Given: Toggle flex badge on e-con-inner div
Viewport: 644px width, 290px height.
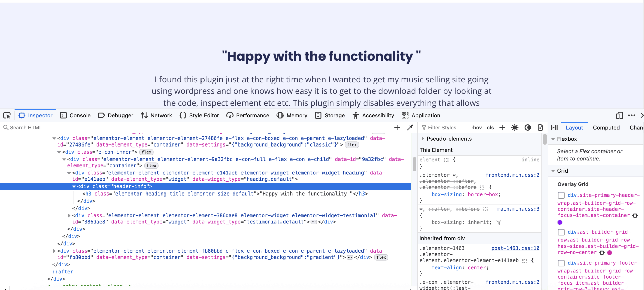Looking at the screenshot, I should pos(146,152).
